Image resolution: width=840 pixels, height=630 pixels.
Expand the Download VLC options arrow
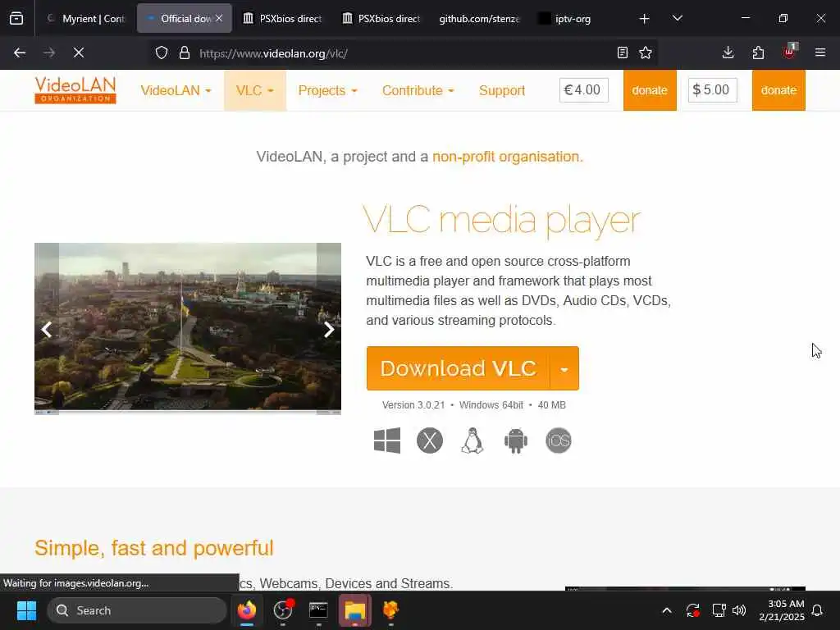click(564, 368)
